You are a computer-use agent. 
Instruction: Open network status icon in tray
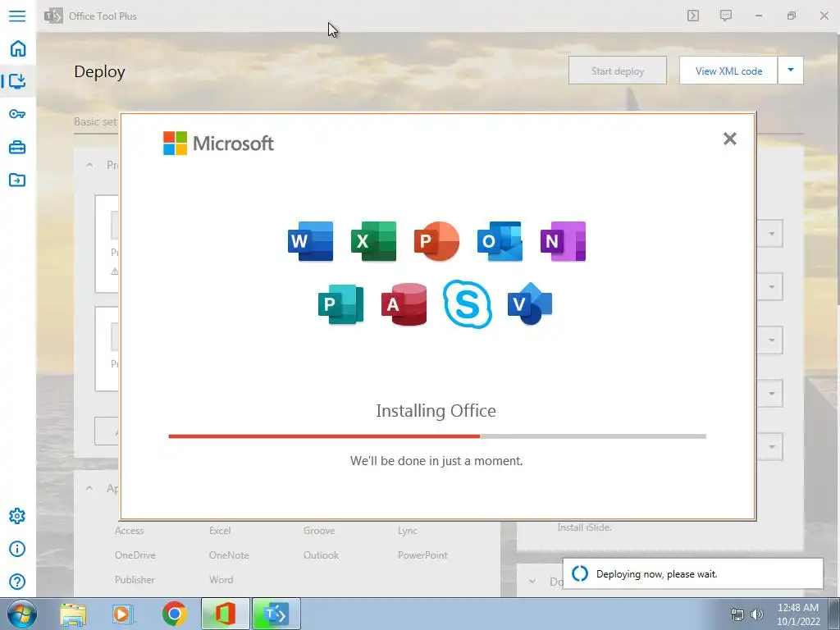pos(737,614)
